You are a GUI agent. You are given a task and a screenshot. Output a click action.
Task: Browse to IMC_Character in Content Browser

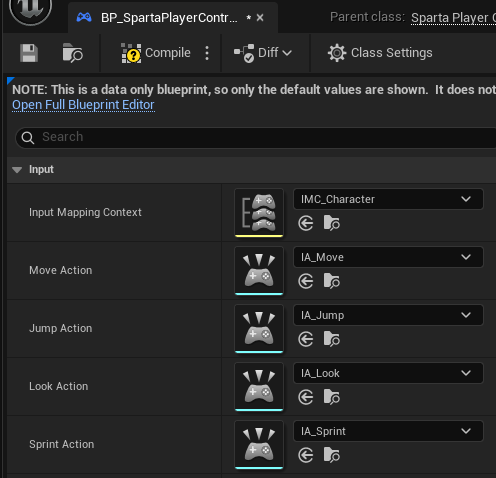pos(331,223)
